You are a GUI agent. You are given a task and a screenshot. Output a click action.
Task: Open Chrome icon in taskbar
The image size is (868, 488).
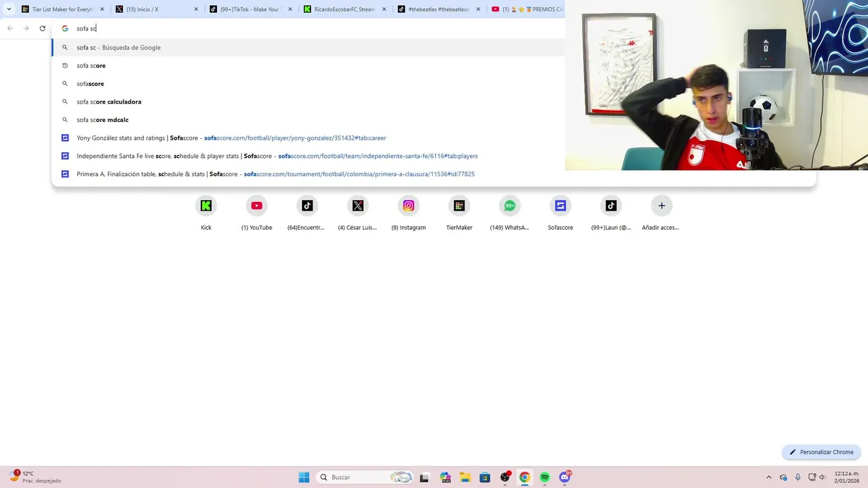coord(525,477)
